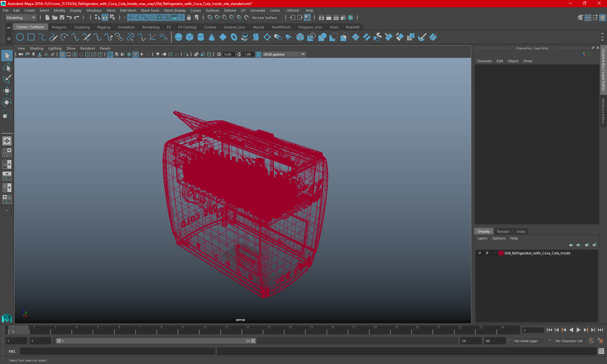Select the NURBS circle tool on shelf

(20, 37)
